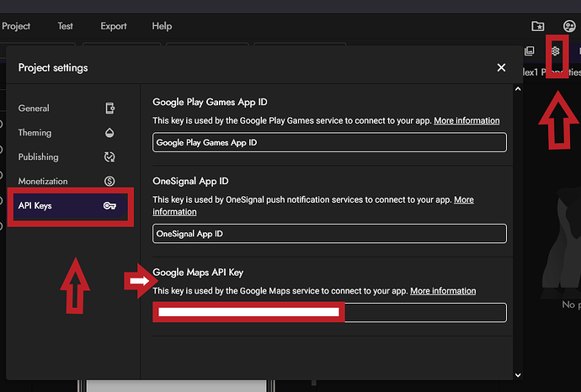
Task: Focus the OneSignal App ID input
Action: click(x=329, y=234)
